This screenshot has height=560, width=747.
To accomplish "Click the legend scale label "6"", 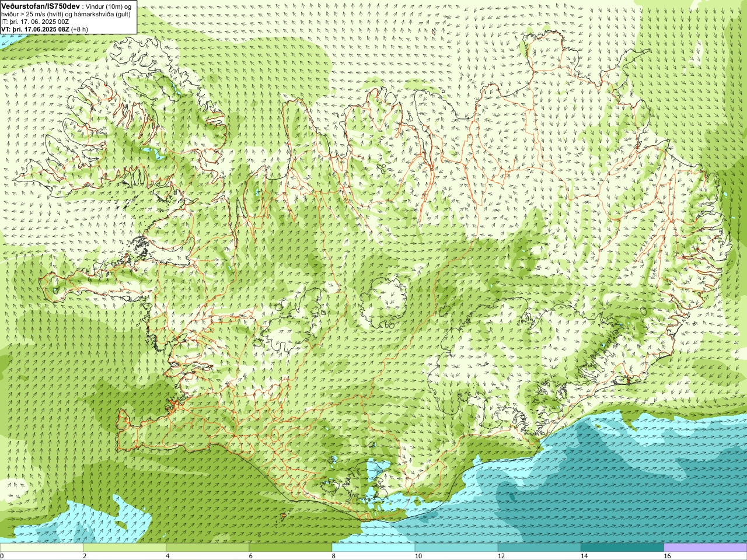I will click(250, 556).
